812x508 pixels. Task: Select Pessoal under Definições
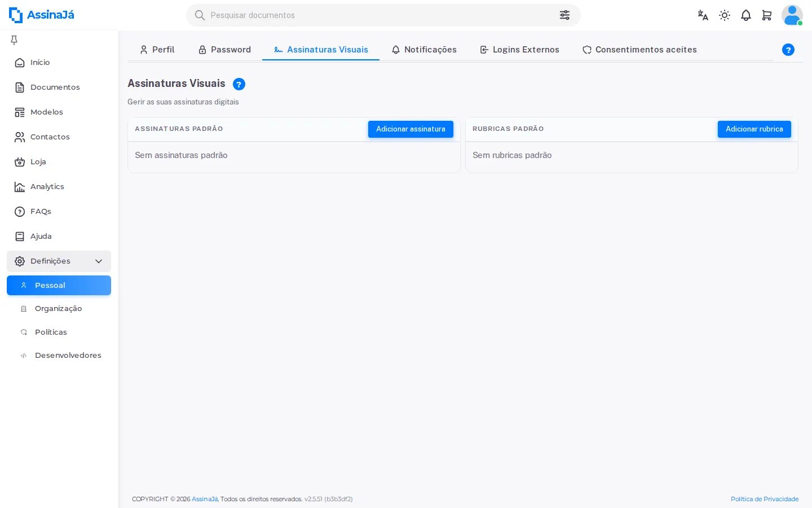coord(59,286)
